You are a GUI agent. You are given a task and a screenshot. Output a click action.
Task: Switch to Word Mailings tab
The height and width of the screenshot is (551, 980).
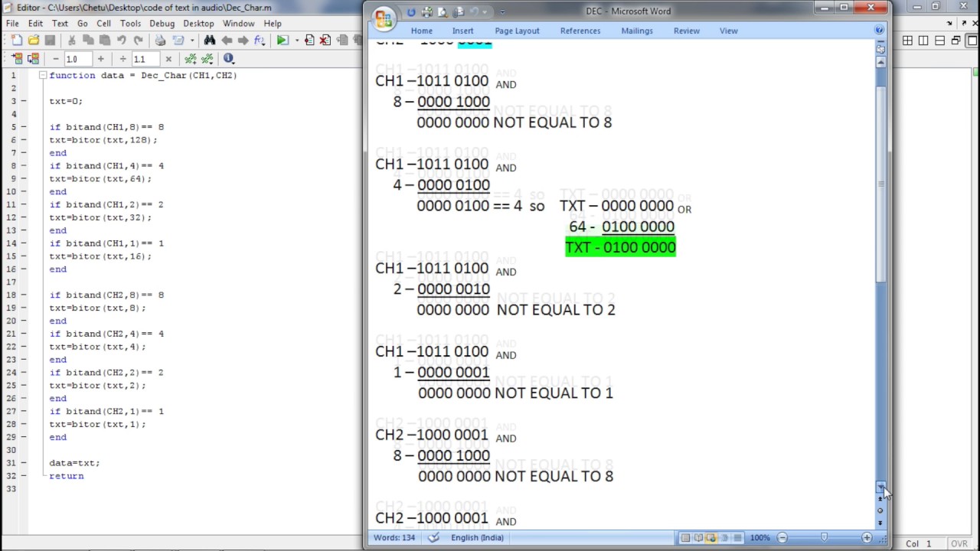click(x=637, y=31)
